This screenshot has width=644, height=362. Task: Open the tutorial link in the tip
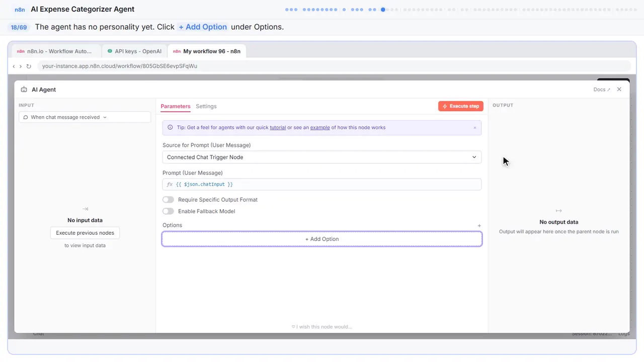click(278, 128)
